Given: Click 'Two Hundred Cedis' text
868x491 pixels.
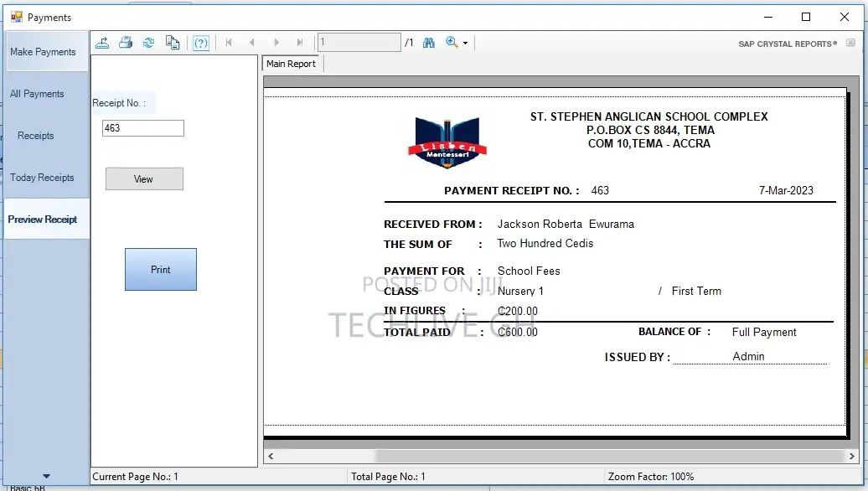Looking at the screenshot, I should tap(545, 244).
